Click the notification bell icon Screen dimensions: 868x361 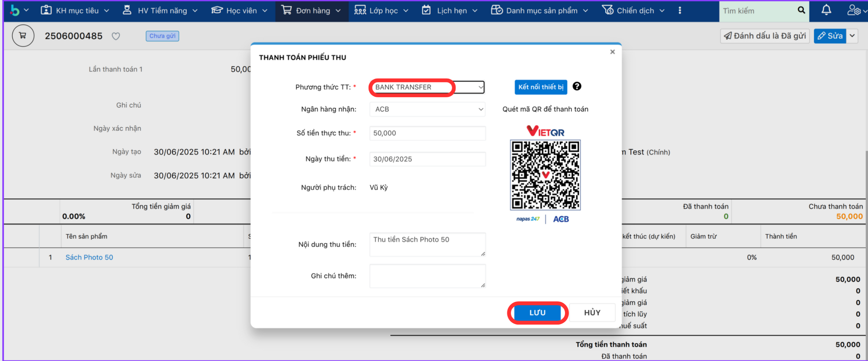826,10
